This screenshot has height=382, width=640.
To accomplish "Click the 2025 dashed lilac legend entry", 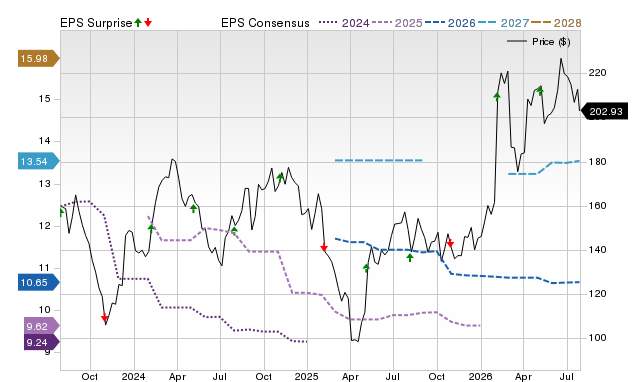I will [x=397, y=23].
